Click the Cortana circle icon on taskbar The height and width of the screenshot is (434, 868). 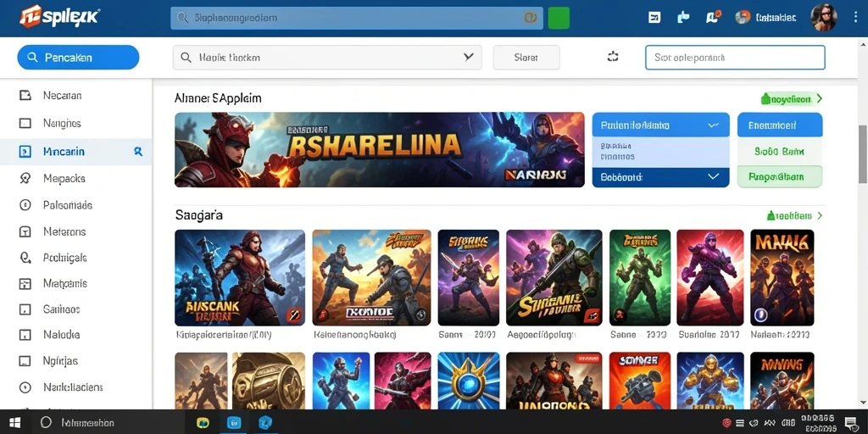click(46, 423)
